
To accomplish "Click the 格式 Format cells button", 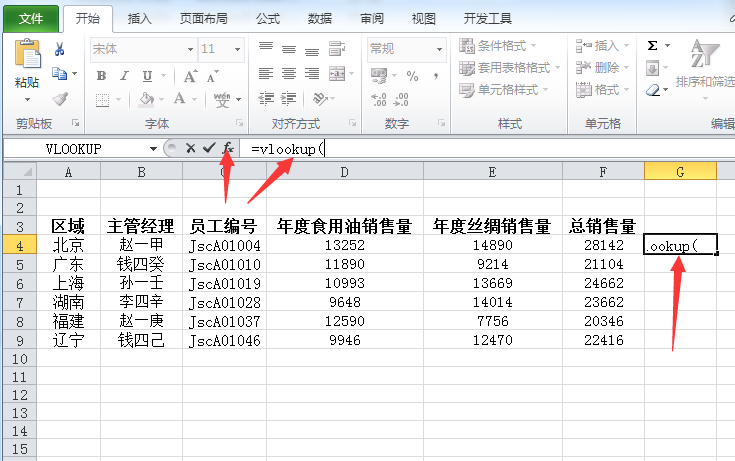I will pos(602,89).
